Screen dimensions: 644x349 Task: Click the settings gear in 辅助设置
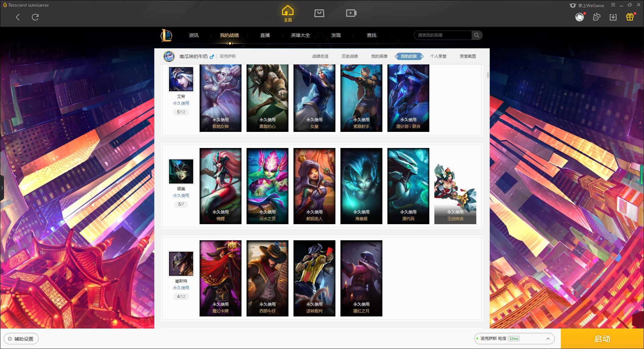pos(10,339)
